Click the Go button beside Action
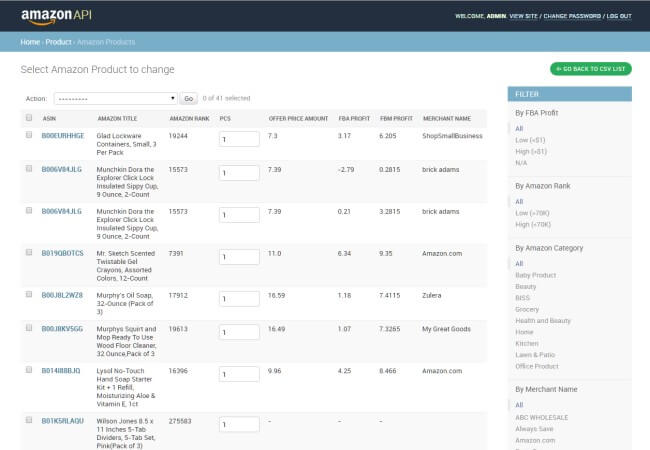Screen dimensions: 650x450 point(188,99)
